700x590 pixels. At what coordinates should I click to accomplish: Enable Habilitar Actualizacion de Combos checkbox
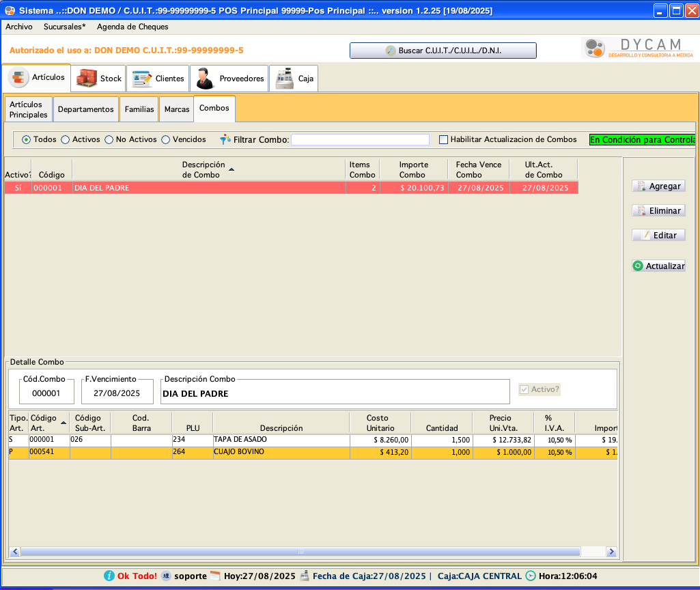pyautogui.click(x=443, y=139)
